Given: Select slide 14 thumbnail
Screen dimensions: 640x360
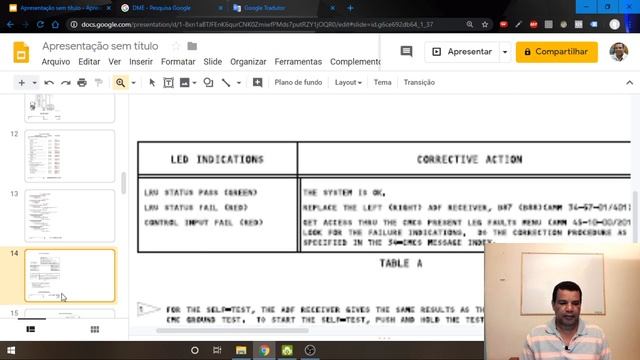Looking at the screenshot, I should (70, 276).
